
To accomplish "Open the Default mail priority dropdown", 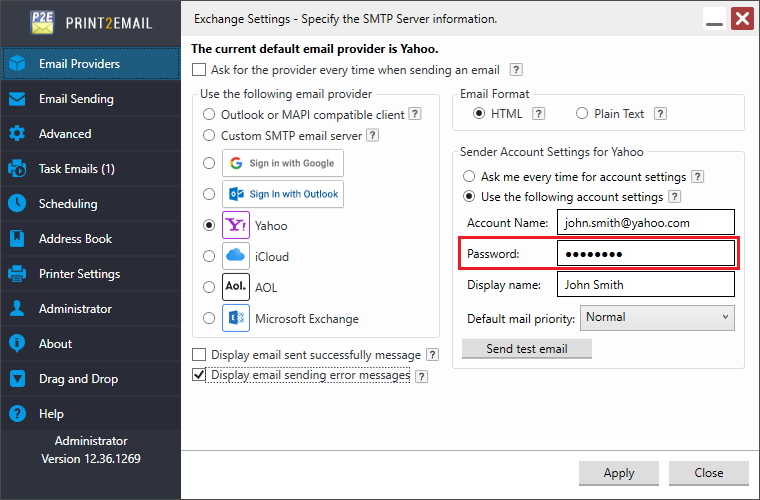I will (657, 318).
